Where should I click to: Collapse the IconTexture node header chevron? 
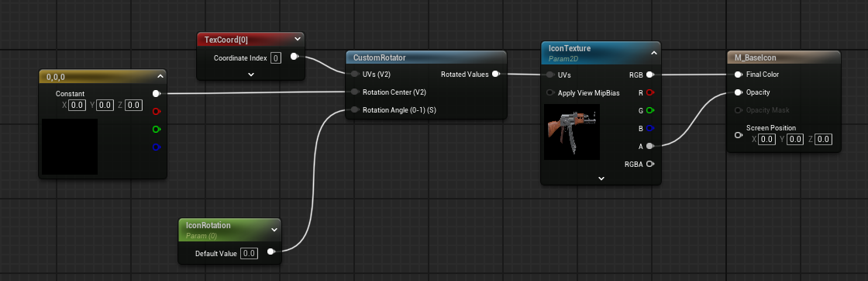click(x=654, y=53)
